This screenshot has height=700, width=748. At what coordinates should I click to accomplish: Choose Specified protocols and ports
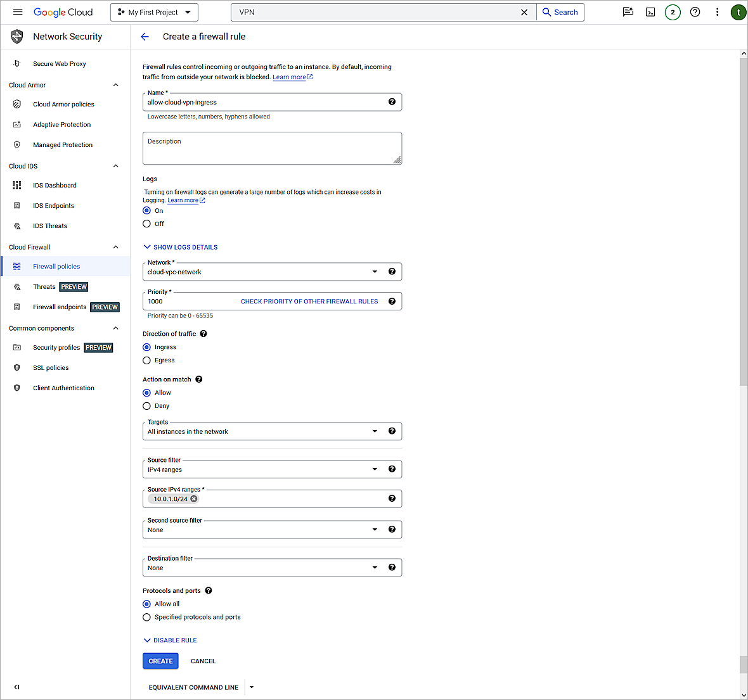tap(146, 617)
